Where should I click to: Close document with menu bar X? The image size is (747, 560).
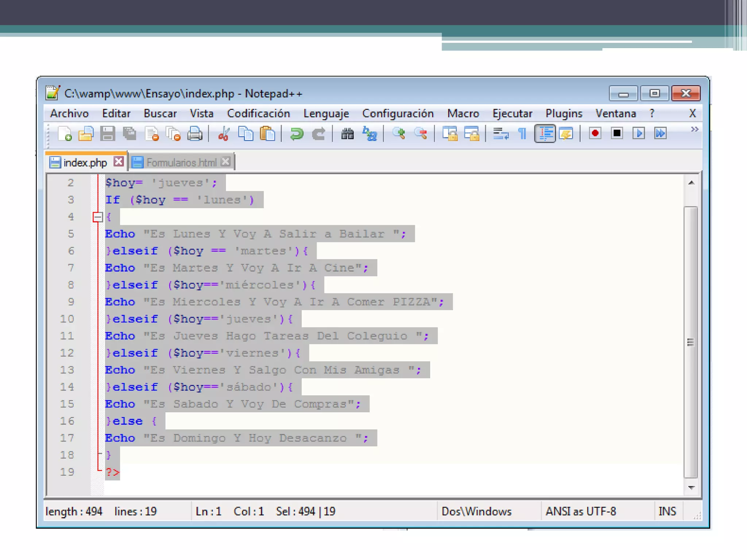click(x=692, y=113)
